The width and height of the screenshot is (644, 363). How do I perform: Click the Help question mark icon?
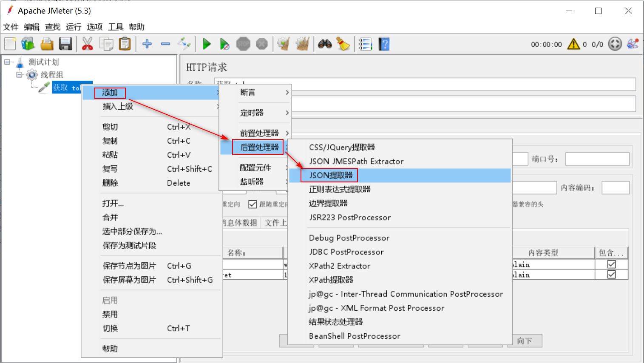point(384,44)
